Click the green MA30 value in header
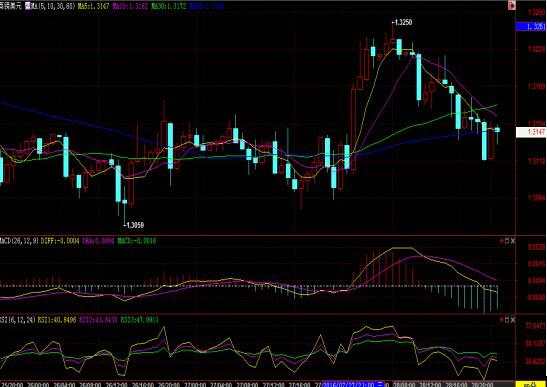 tap(169, 6)
